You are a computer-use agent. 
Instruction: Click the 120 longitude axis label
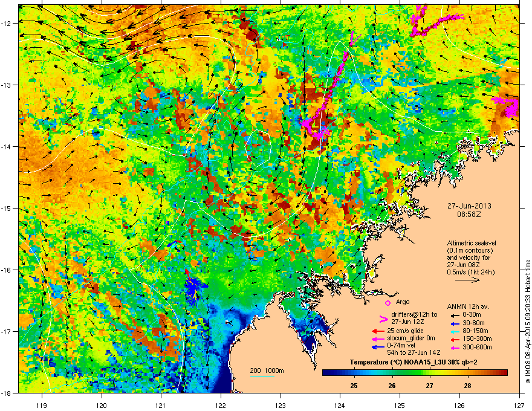pos(102,405)
